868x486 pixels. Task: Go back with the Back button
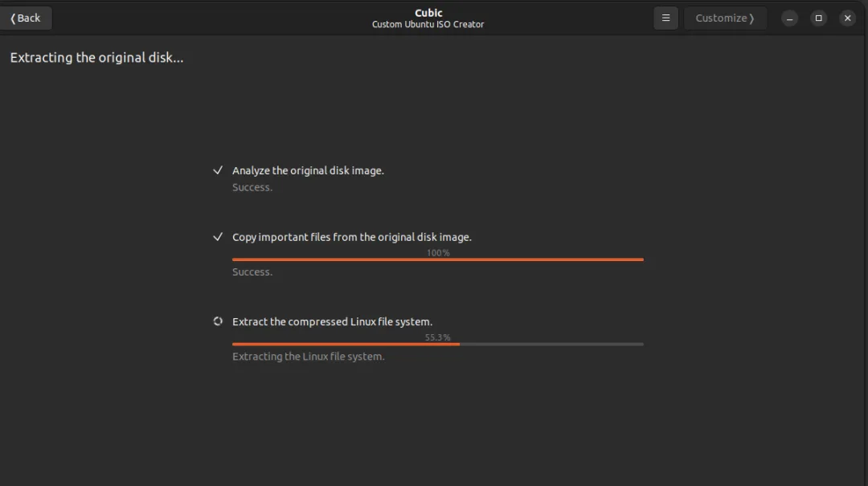click(26, 18)
